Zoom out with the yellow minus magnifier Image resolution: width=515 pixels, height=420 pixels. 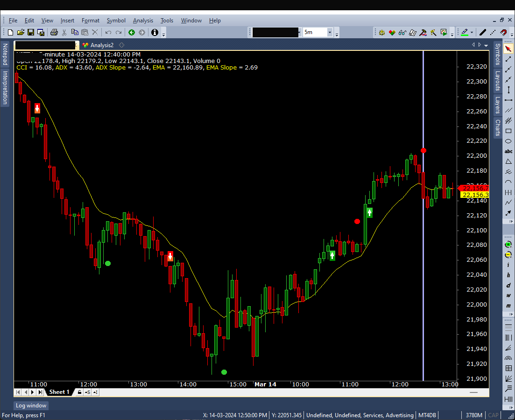coord(508,255)
